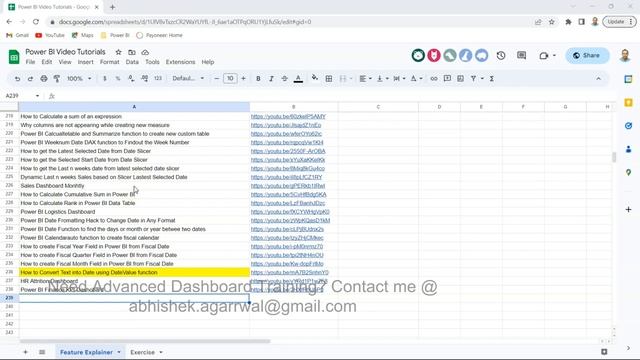640x360 pixels.
Task: Open vertical align dropdown
Action: (382, 78)
